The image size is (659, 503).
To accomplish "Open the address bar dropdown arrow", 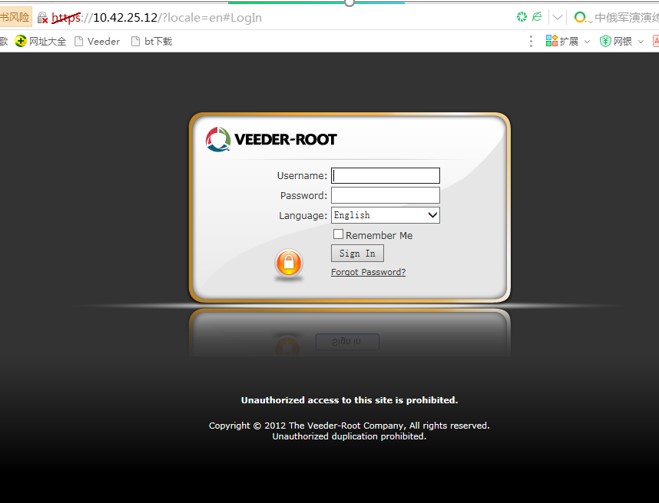I will coord(557,17).
